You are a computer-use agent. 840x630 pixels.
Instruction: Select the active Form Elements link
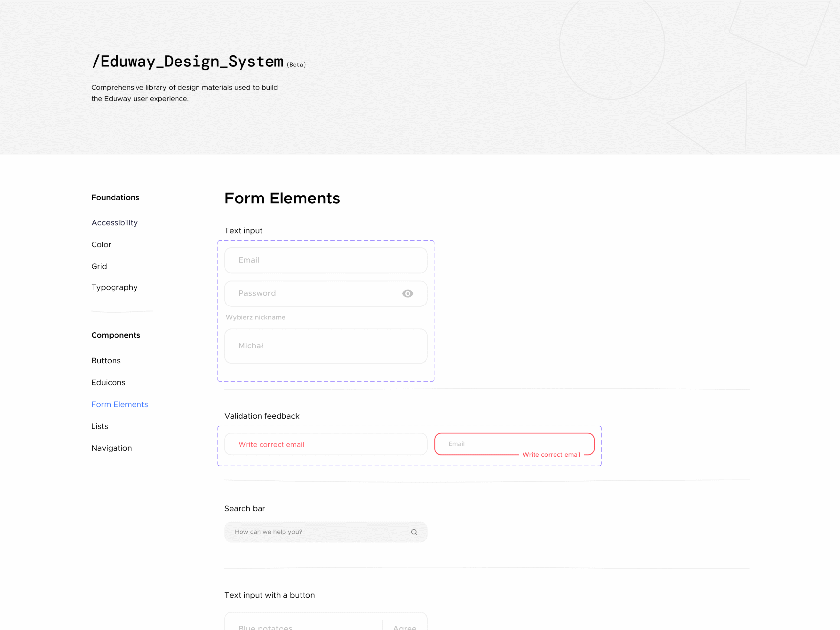tap(120, 404)
